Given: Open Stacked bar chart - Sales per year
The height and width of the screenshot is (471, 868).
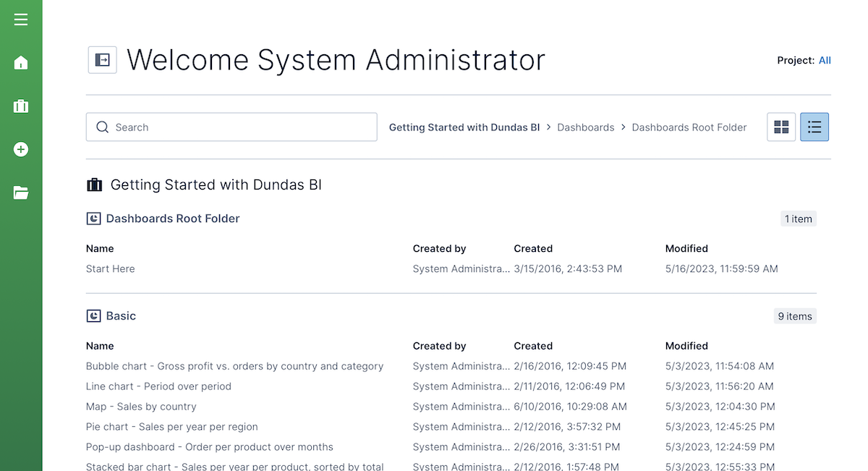Looking at the screenshot, I should pyautogui.click(x=235, y=467).
